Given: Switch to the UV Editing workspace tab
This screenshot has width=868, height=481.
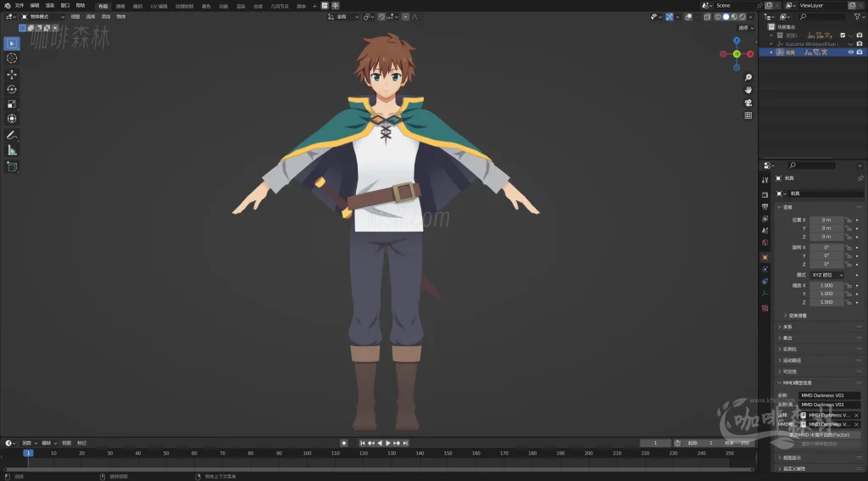Looking at the screenshot, I should pos(159,6).
